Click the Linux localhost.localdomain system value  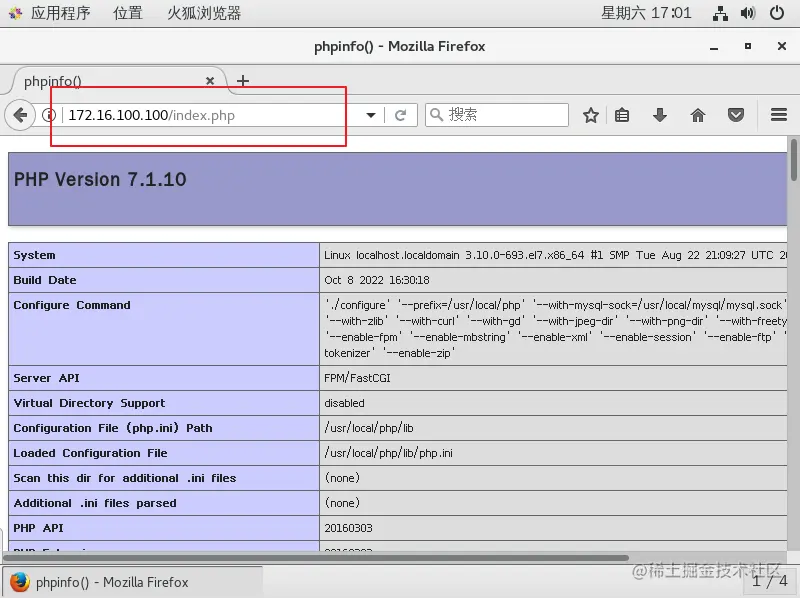pos(555,255)
